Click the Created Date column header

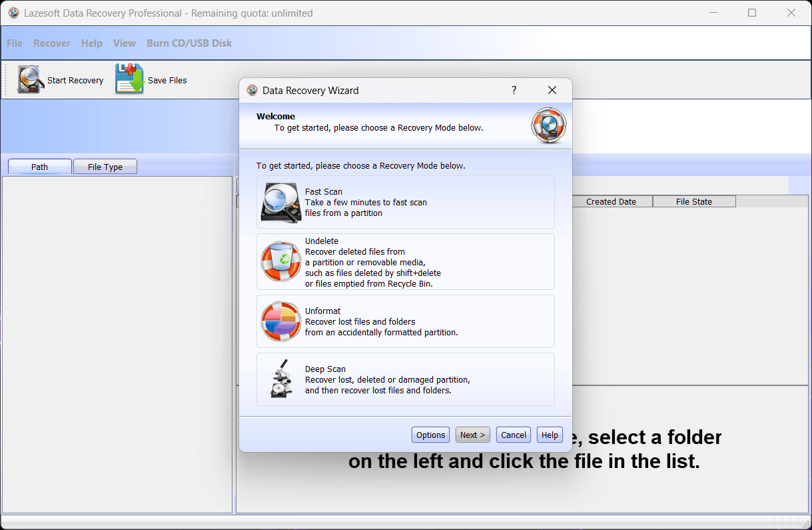611,201
